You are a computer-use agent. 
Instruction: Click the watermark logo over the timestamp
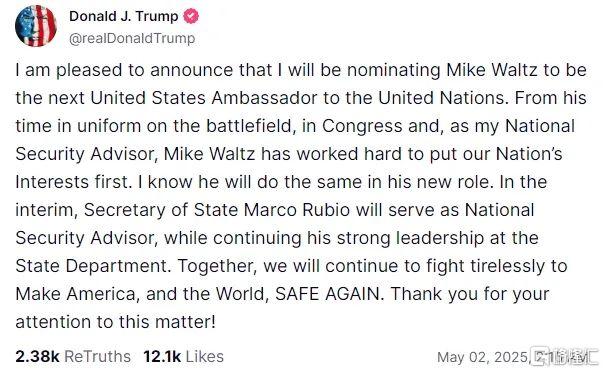point(564,356)
